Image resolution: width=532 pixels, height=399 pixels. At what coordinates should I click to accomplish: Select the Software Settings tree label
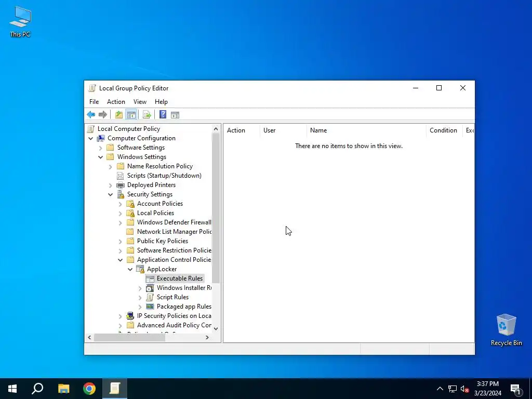[x=141, y=148]
